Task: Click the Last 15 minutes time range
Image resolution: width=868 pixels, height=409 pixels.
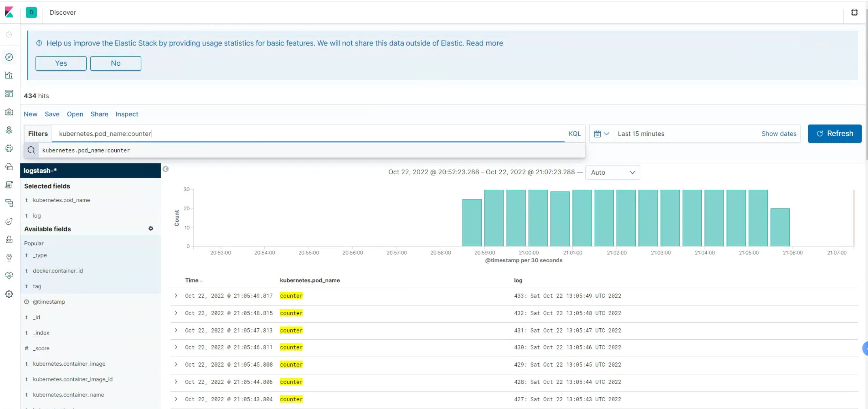Action: coord(641,134)
